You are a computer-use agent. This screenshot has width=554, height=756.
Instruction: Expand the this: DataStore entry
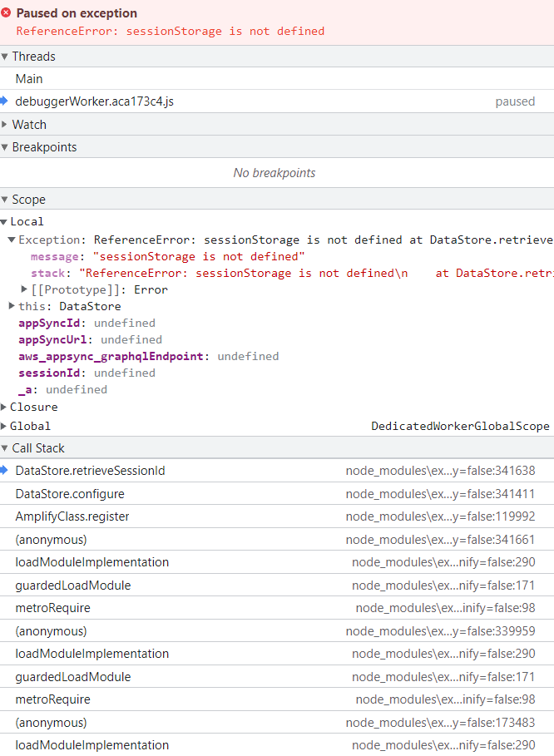coord(12,306)
